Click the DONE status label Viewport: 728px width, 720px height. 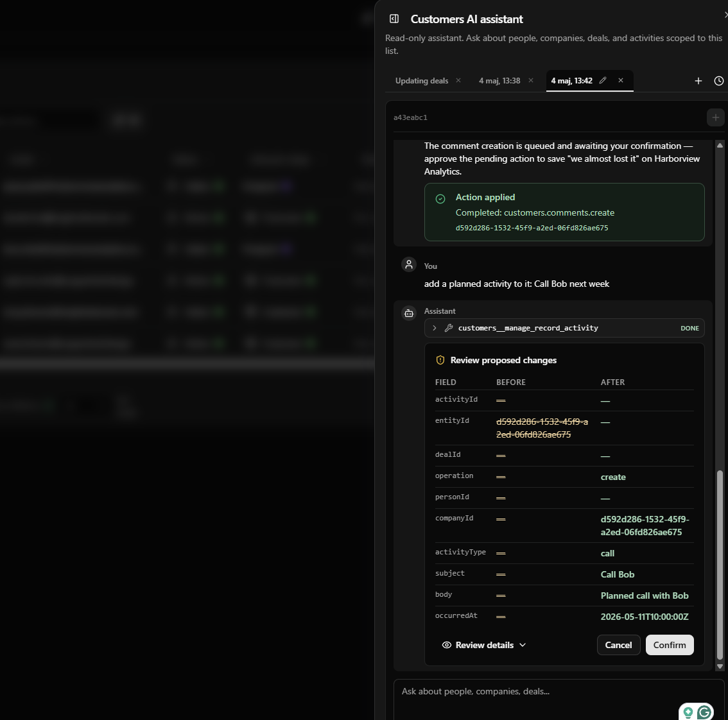[x=689, y=328]
